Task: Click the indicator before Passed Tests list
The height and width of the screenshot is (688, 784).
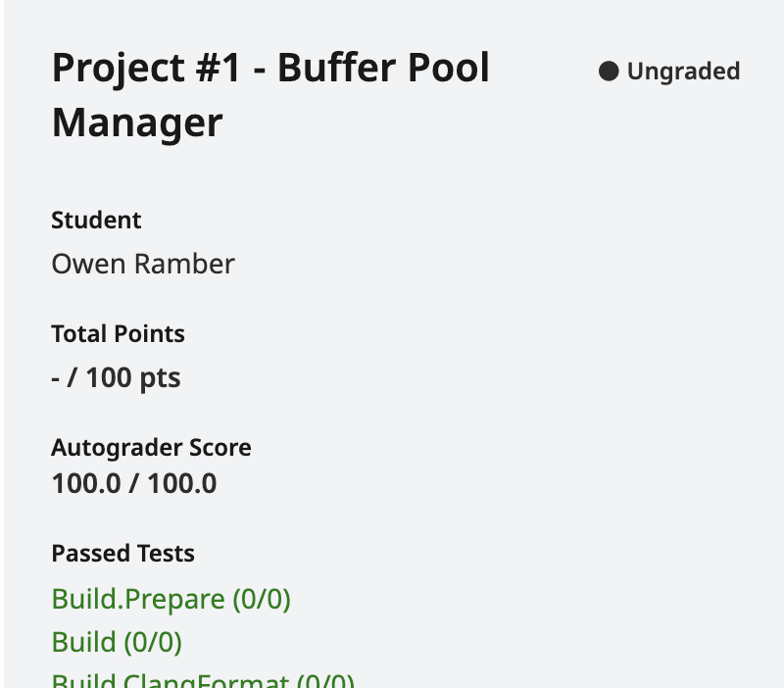Action: click(610, 71)
